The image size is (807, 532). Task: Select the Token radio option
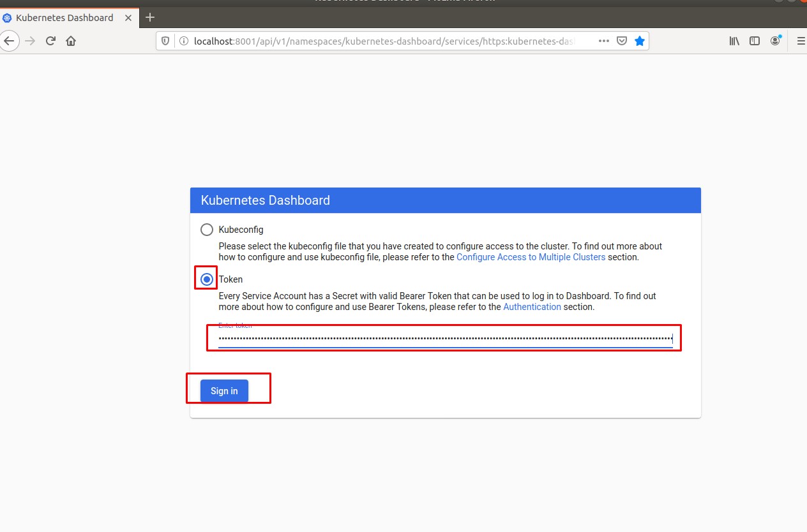207,279
